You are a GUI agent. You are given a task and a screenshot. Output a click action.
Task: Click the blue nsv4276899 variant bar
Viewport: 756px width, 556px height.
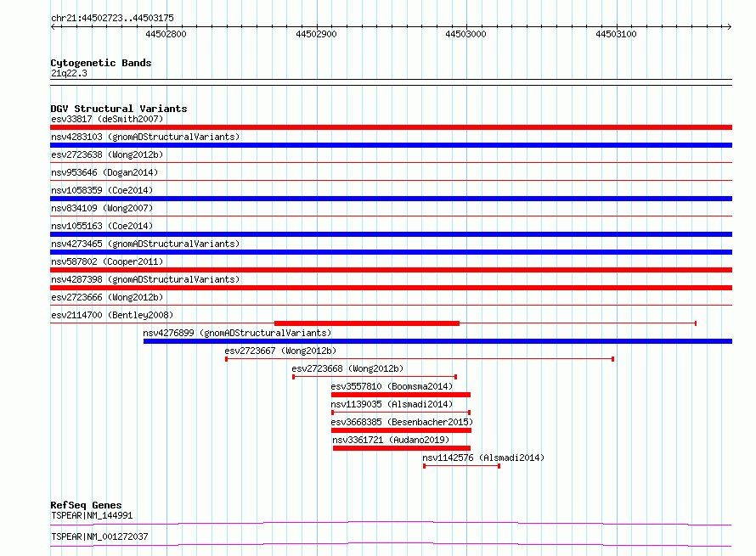pos(437,341)
